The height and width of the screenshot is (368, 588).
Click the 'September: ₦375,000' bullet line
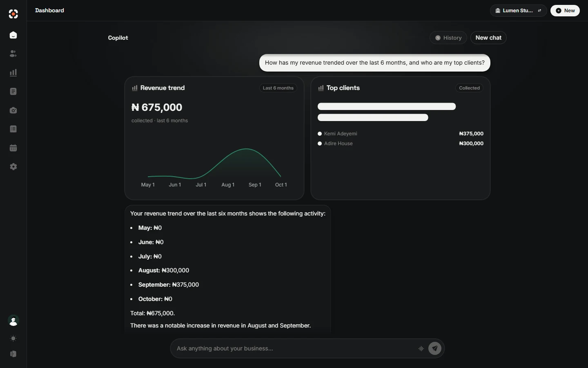(169, 285)
